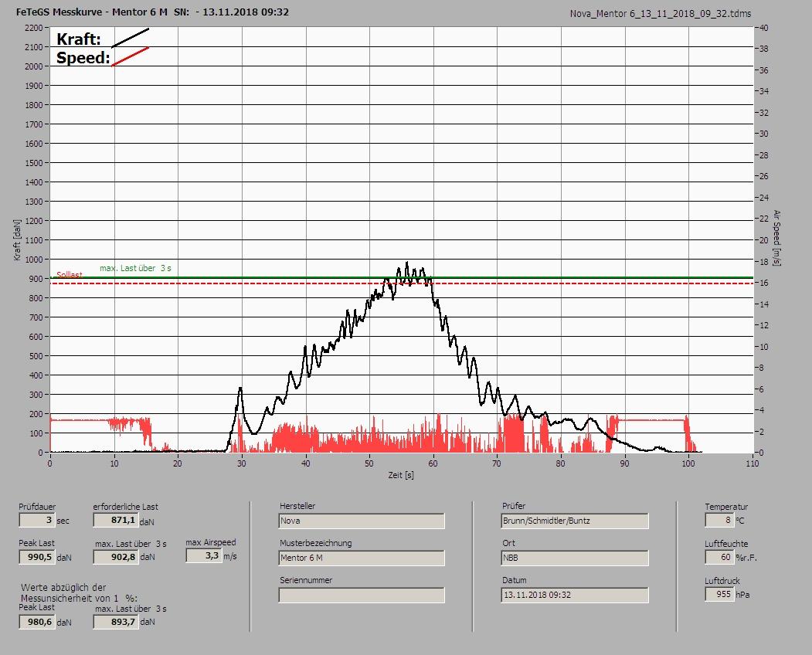Click the 40 label on the Air Speed axis
812x655 pixels.
coord(764,28)
